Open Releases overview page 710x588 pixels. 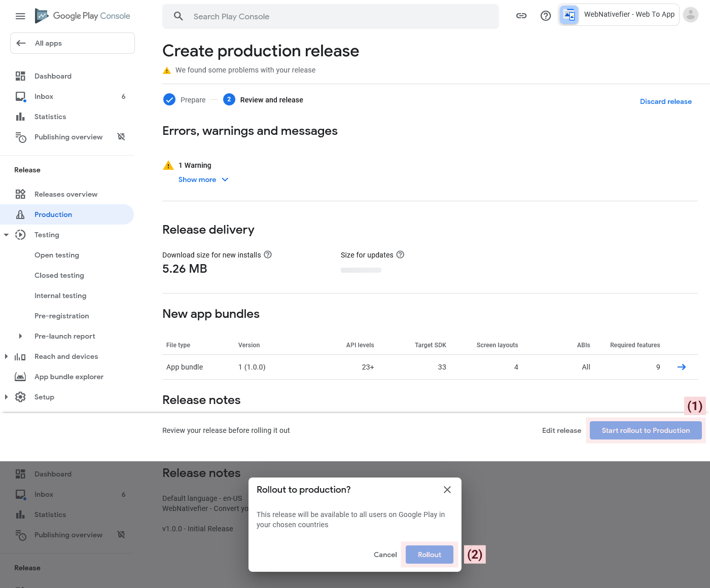coord(67,194)
